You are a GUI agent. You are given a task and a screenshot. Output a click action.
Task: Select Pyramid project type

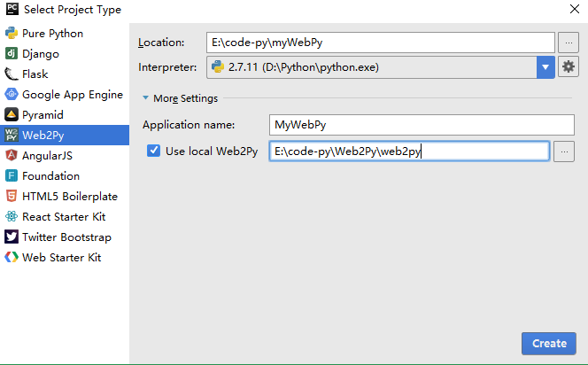click(65, 114)
